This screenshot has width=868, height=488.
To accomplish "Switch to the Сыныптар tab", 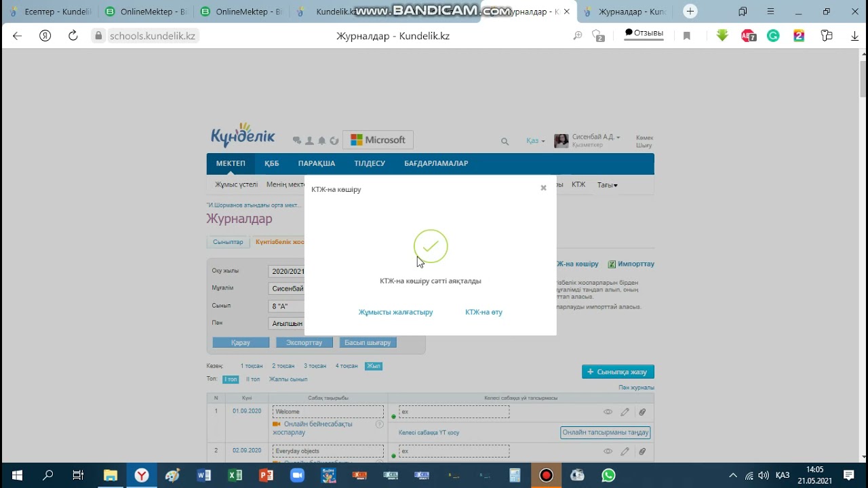I will 228,242.
